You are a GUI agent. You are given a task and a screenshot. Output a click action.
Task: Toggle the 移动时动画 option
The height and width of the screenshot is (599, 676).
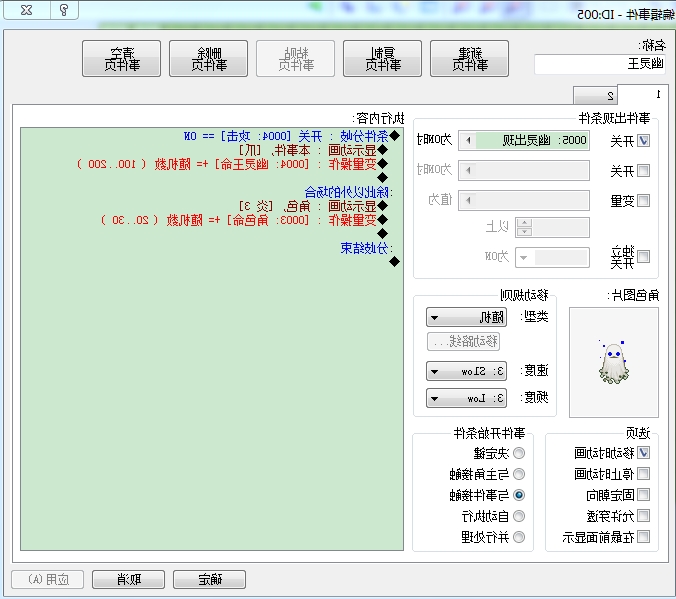[643, 452]
